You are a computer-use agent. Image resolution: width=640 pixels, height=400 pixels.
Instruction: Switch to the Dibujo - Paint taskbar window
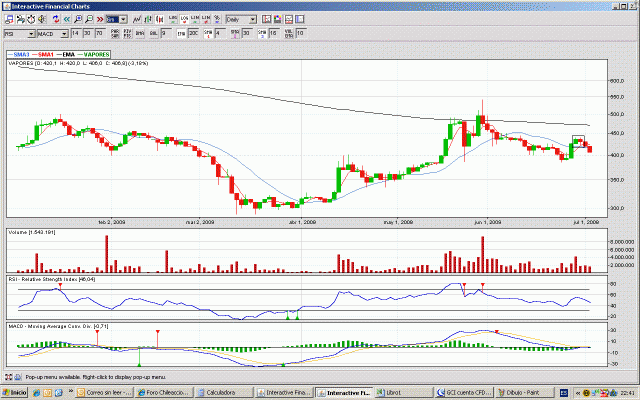[x=523, y=392]
